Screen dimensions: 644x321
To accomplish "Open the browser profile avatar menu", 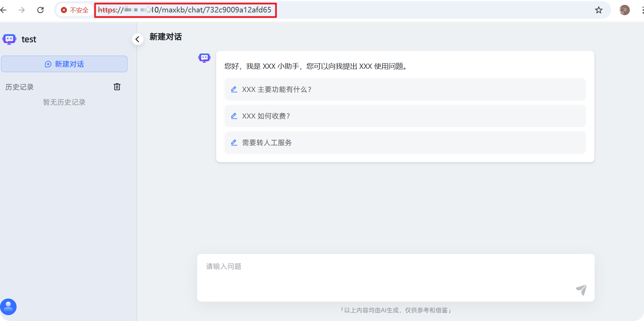I will coord(624,10).
